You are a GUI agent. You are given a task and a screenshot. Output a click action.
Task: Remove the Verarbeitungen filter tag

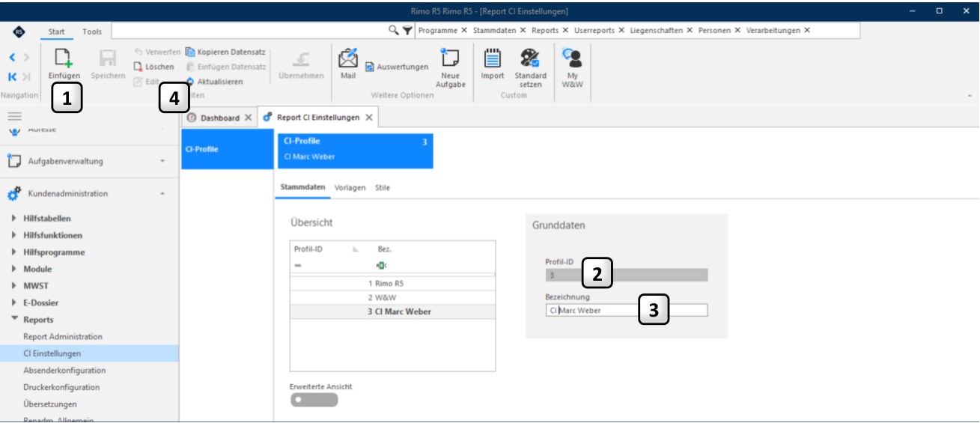(807, 31)
